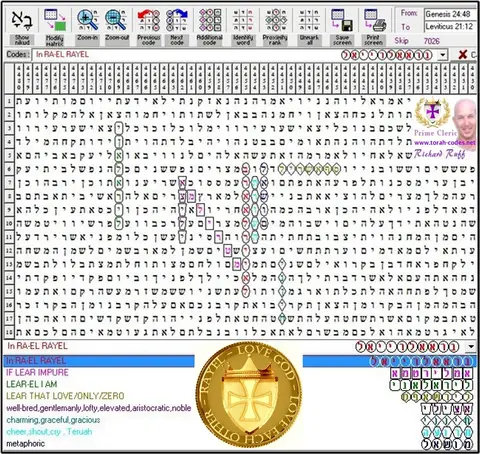480x454 pixels.
Task: Select the 'cheer,shout,cry, Teruah' code entry
Action: (x=49, y=432)
